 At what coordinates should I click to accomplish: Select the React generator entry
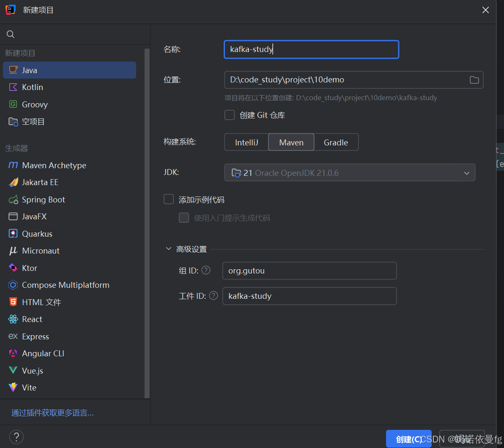(69, 319)
